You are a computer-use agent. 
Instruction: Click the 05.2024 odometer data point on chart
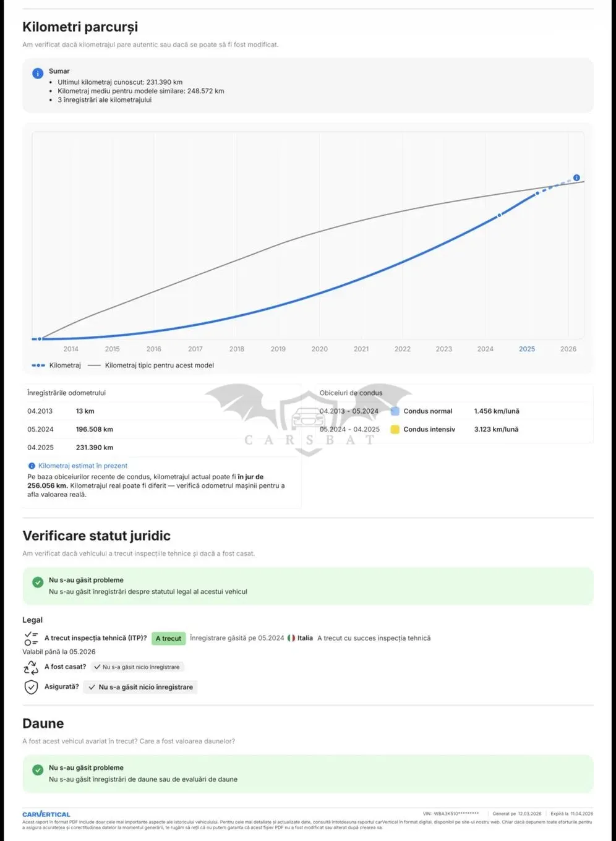pyautogui.click(x=499, y=215)
